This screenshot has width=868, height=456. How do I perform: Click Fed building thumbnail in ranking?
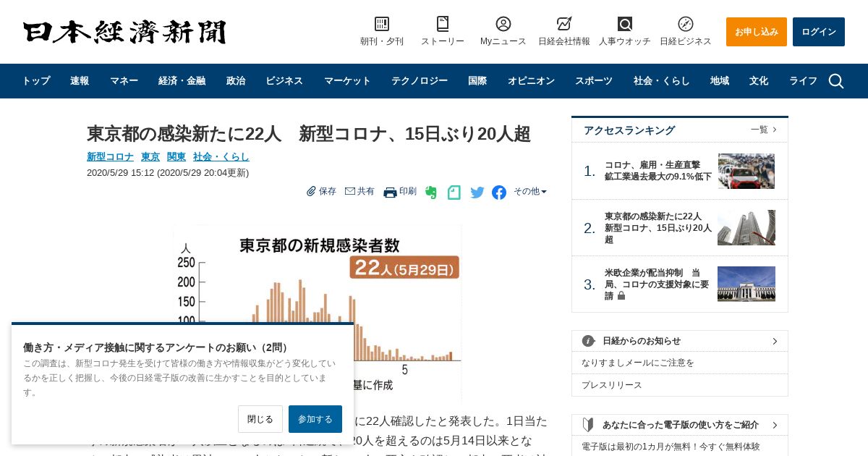(746, 284)
